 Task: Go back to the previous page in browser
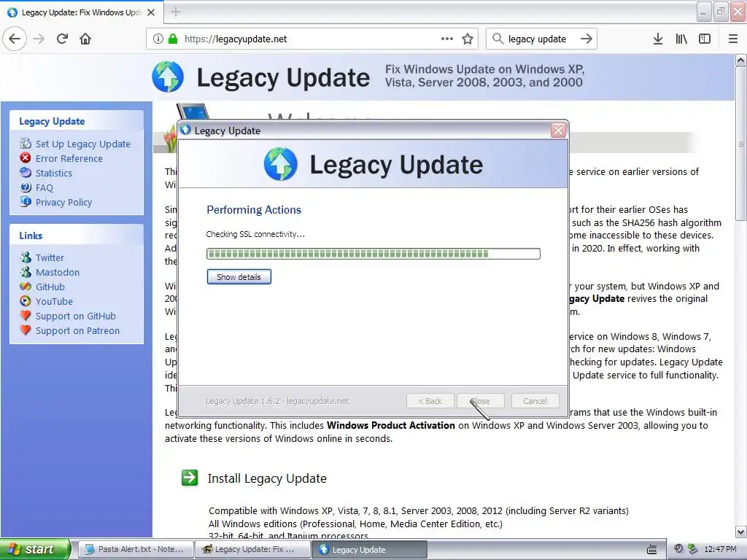[x=15, y=39]
